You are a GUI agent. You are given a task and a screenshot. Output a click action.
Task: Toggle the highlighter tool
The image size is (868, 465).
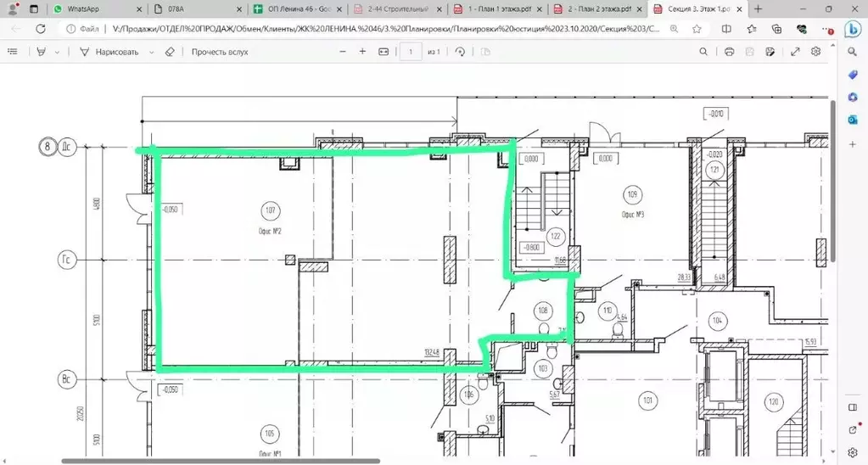pyautogui.click(x=41, y=52)
